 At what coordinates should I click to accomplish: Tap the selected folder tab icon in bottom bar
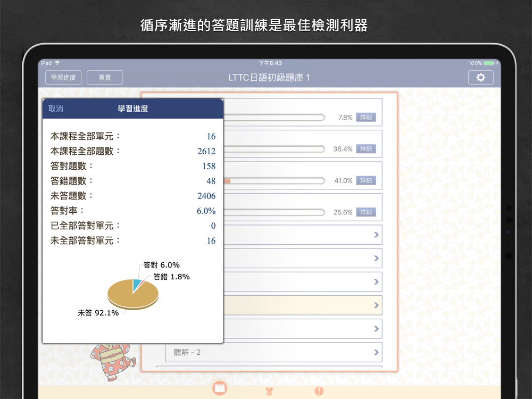coord(220,388)
